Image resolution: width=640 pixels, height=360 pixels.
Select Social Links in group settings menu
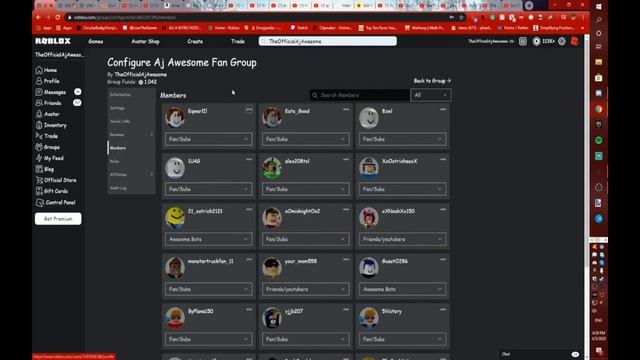[x=131, y=122]
